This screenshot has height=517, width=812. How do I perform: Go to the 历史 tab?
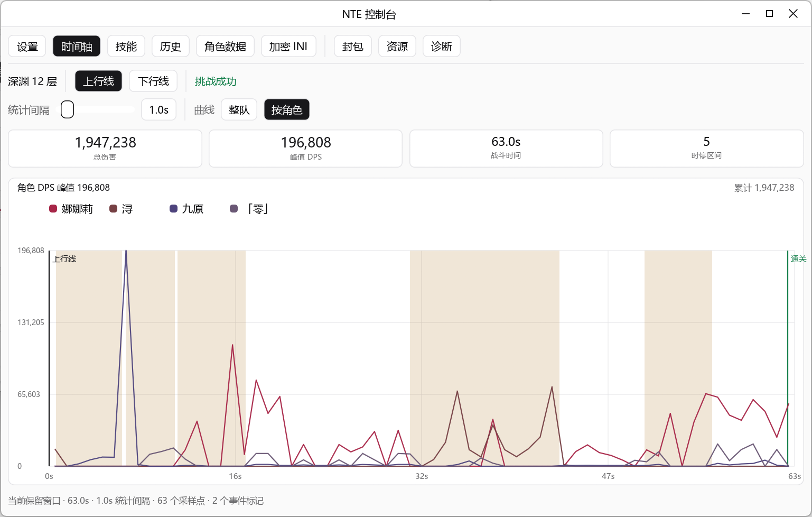pyautogui.click(x=171, y=47)
